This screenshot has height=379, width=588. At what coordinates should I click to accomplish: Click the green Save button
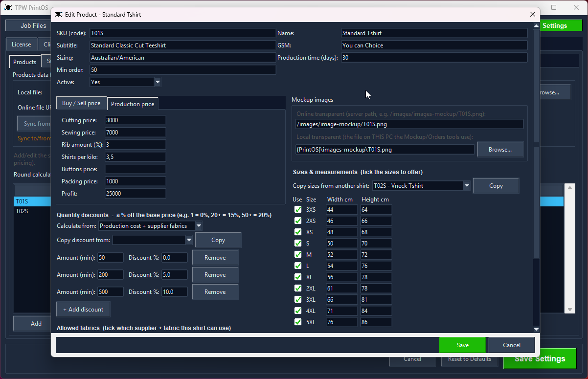pyautogui.click(x=463, y=345)
